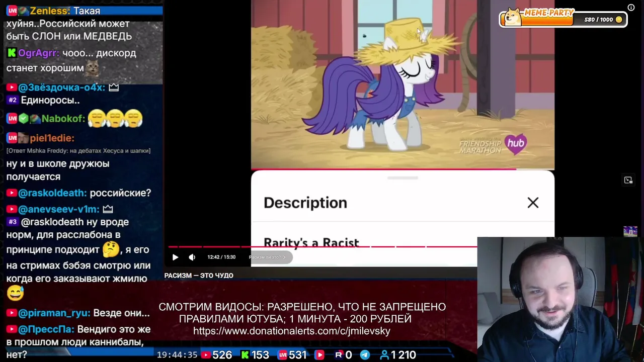This screenshot has width=644, height=362.
Task: Select @Звёздочка-o4x chat username
Action: click(x=61, y=87)
